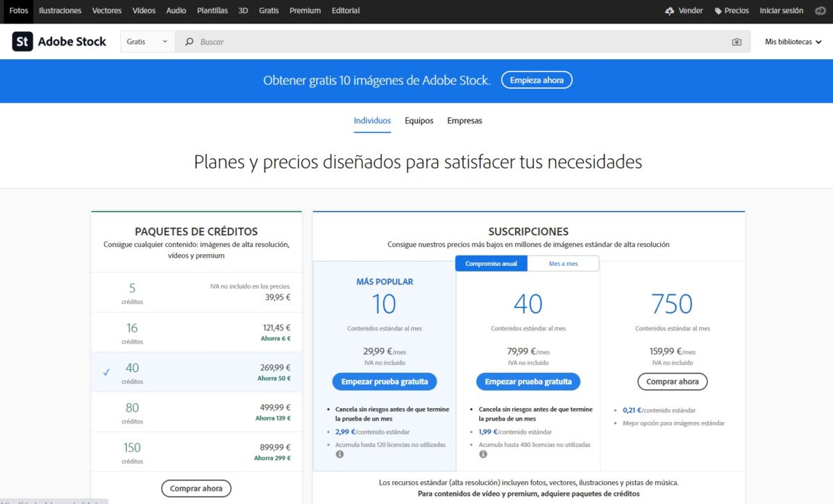Open the Fotos menu
Viewport: 833px width, 504px height.
click(19, 10)
